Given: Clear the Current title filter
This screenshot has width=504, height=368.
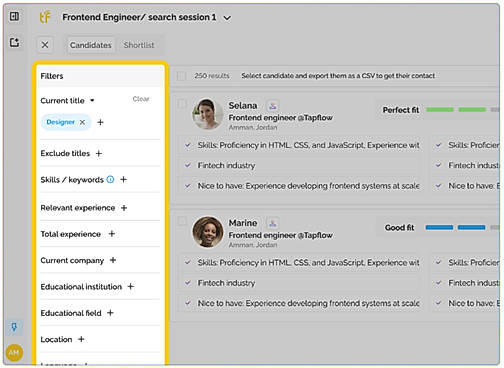Looking at the screenshot, I should pos(141,99).
